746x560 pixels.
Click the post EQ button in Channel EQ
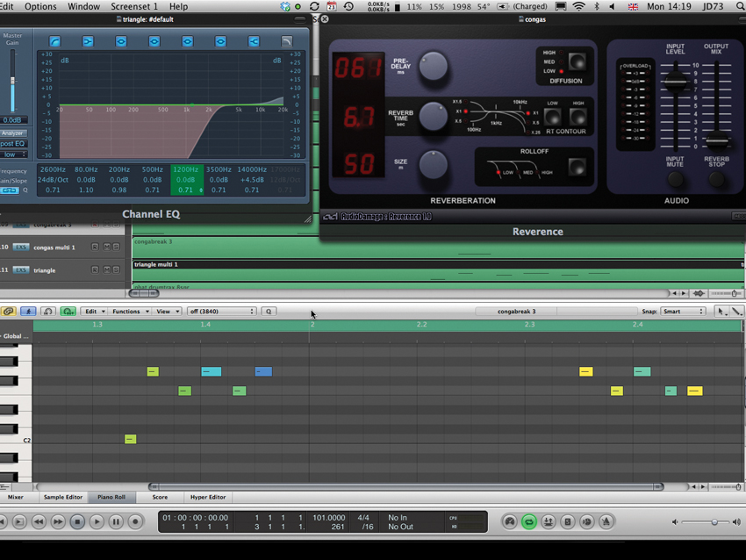pos(13,144)
